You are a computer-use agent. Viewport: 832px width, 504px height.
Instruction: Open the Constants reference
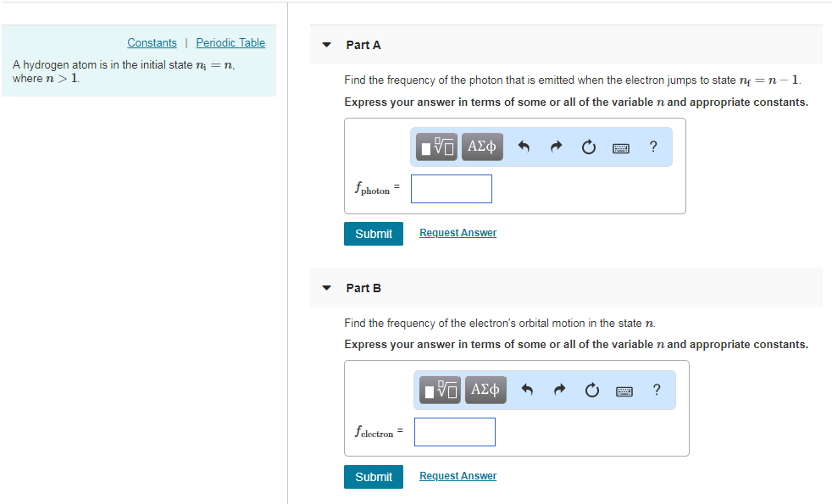(x=152, y=42)
